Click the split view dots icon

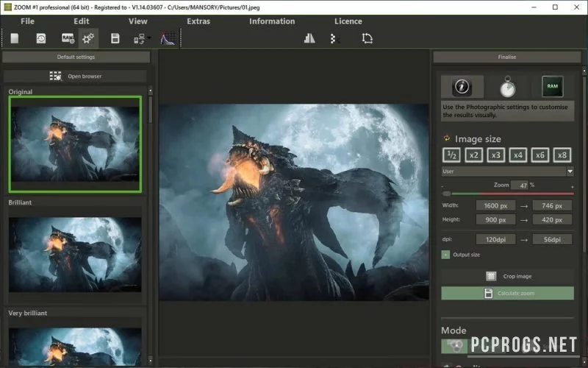click(x=334, y=38)
